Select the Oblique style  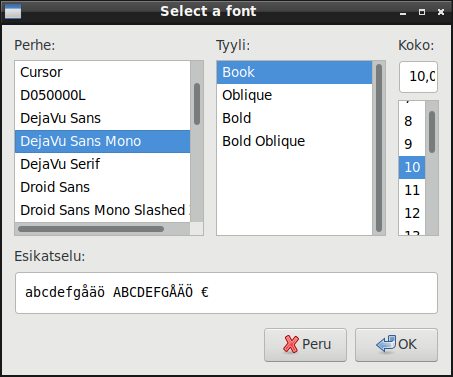click(x=294, y=95)
